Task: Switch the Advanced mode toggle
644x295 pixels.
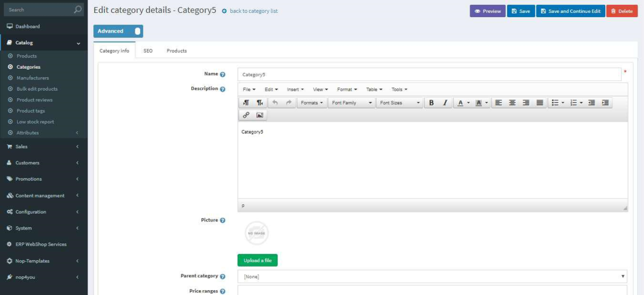Action: click(x=118, y=31)
